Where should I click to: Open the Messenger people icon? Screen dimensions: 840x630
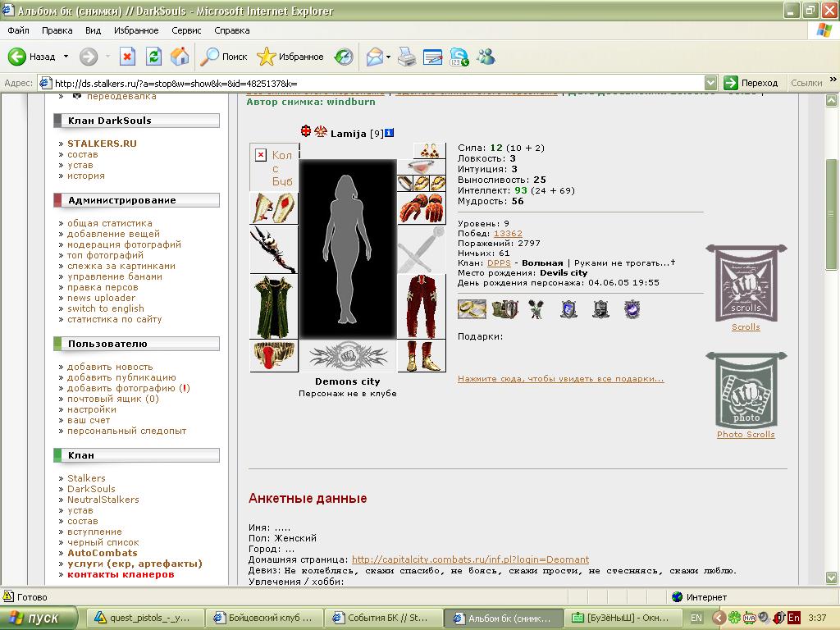click(x=486, y=57)
